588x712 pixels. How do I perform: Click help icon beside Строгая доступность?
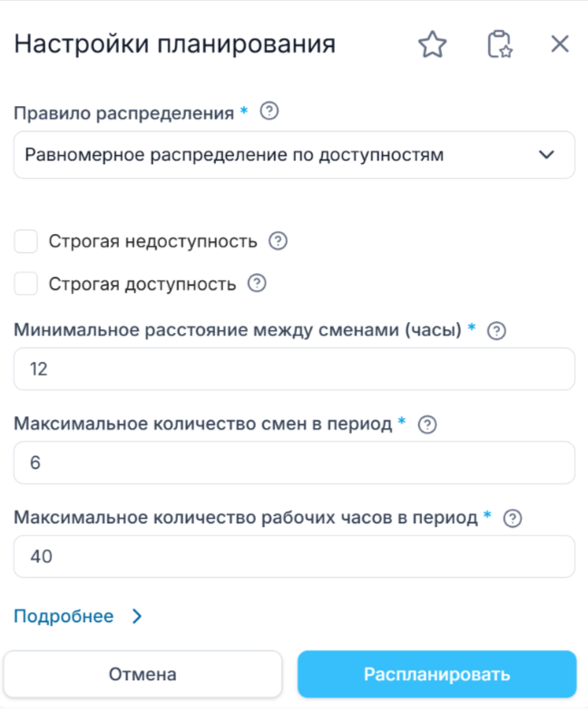click(x=257, y=284)
